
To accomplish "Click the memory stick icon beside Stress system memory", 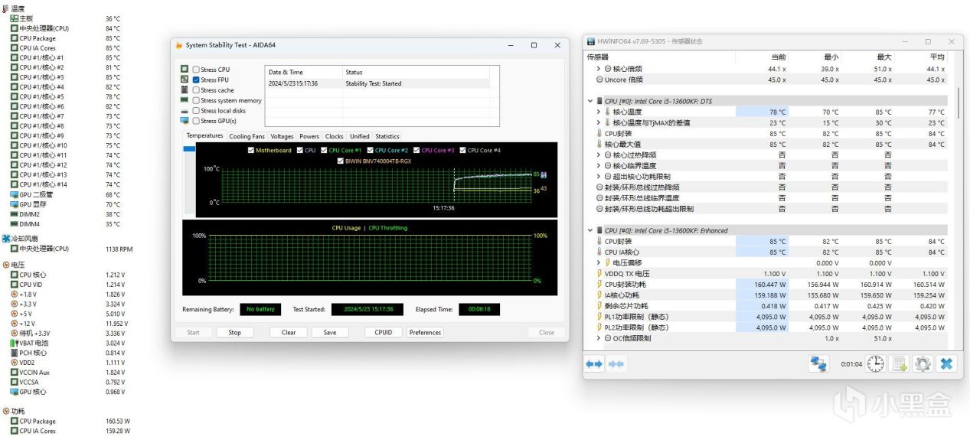I will (185, 99).
